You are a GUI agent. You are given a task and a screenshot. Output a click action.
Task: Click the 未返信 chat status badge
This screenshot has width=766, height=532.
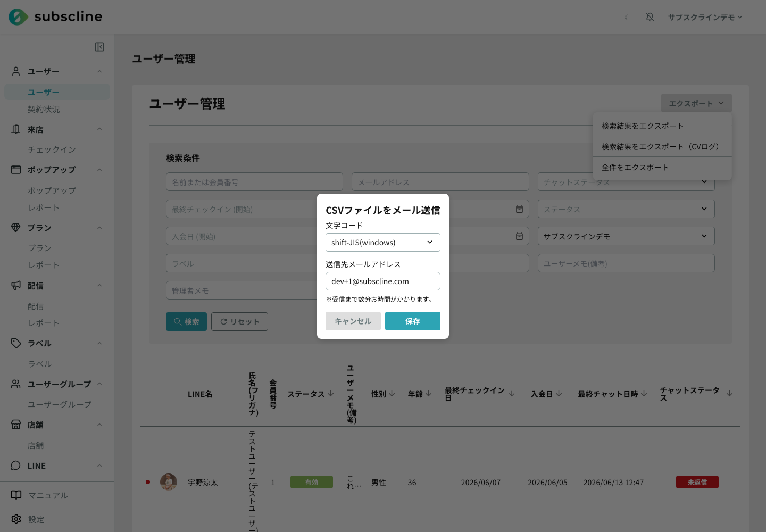(697, 482)
